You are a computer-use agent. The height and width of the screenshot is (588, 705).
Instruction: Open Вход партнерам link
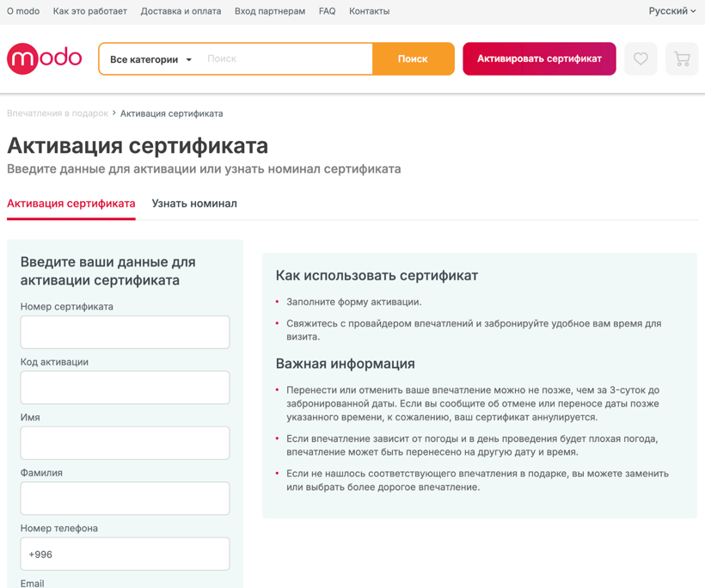click(x=270, y=11)
